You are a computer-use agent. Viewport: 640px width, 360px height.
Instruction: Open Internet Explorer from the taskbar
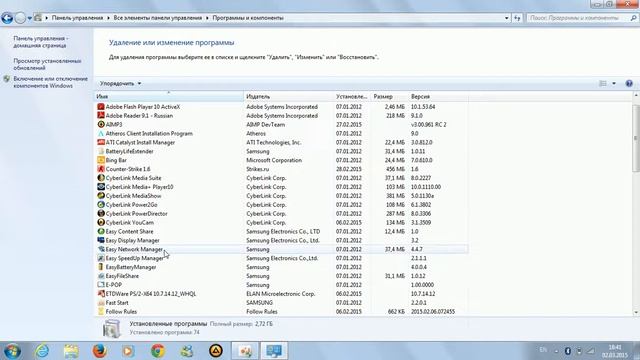click(42, 351)
